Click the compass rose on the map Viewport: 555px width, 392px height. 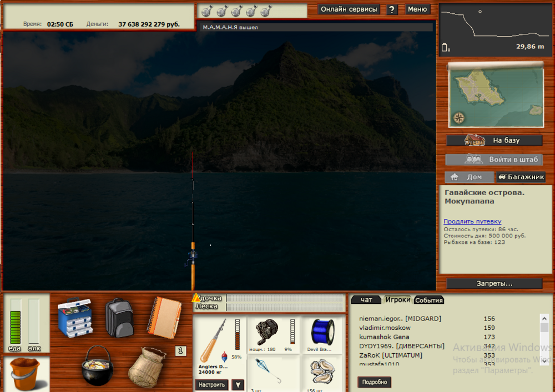[459, 118]
